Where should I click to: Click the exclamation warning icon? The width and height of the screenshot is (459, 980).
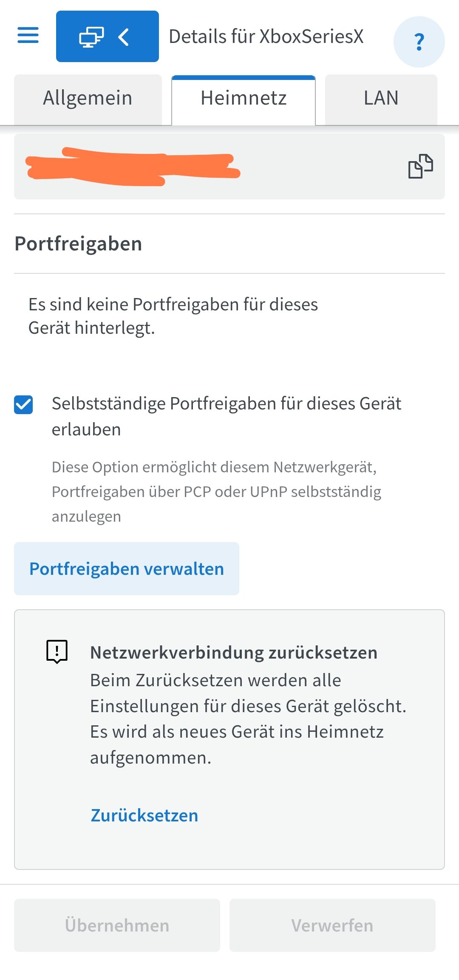tap(57, 651)
